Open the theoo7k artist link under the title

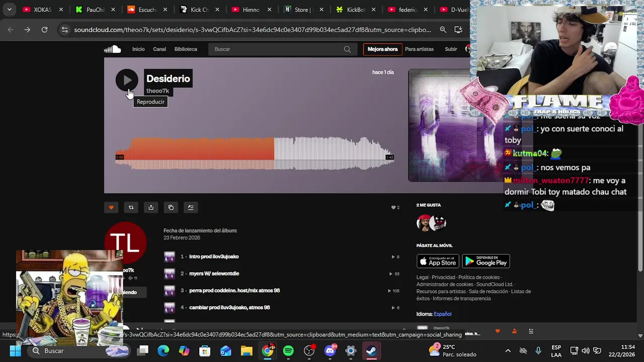tap(157, 91)
